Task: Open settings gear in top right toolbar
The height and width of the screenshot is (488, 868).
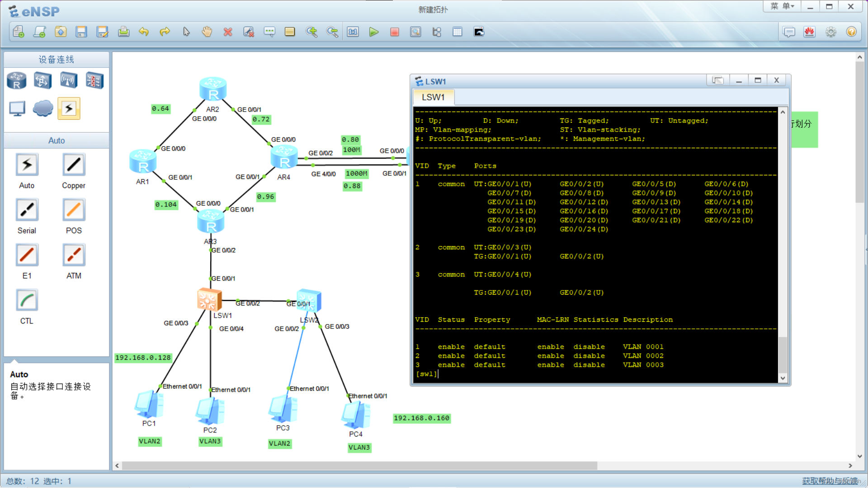Action: tap(830, 32)
